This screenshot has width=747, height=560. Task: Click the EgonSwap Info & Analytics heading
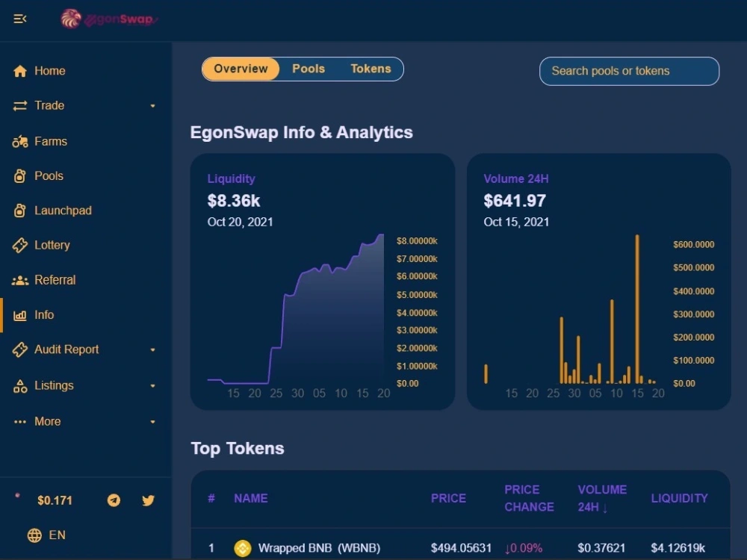pyautogui.click(x=302, y=132)
